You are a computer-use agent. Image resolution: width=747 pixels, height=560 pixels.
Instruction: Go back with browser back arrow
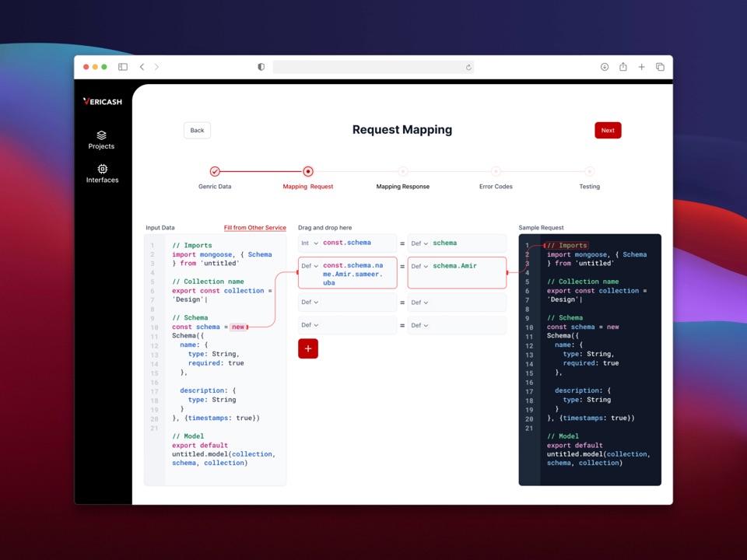pyautogui.click(x=142, y=67)
